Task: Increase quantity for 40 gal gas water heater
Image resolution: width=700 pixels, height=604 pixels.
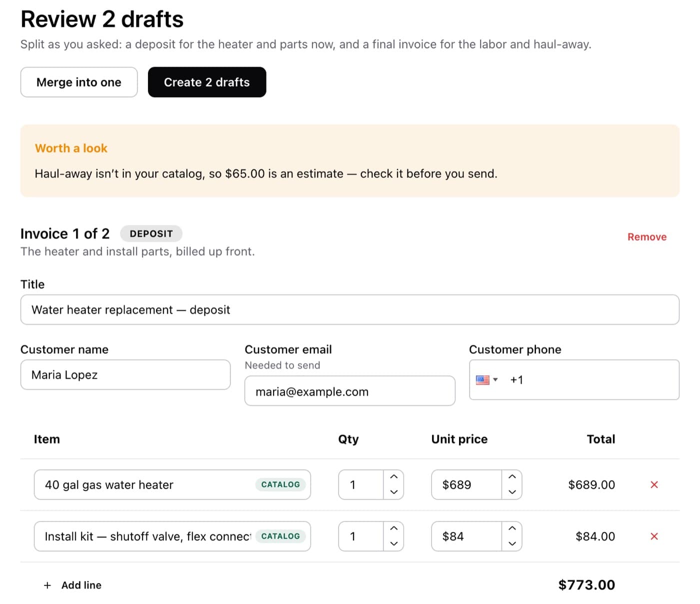Action: tap(394, 477)
